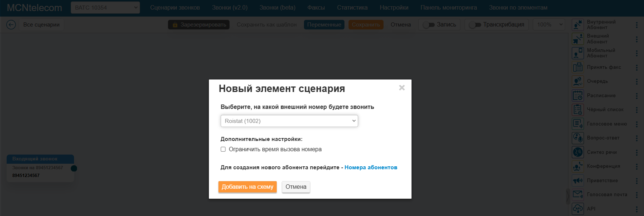This screenshot has height=216, width=644.
Task: Open Факсы menu
Action: coord(316,8)
